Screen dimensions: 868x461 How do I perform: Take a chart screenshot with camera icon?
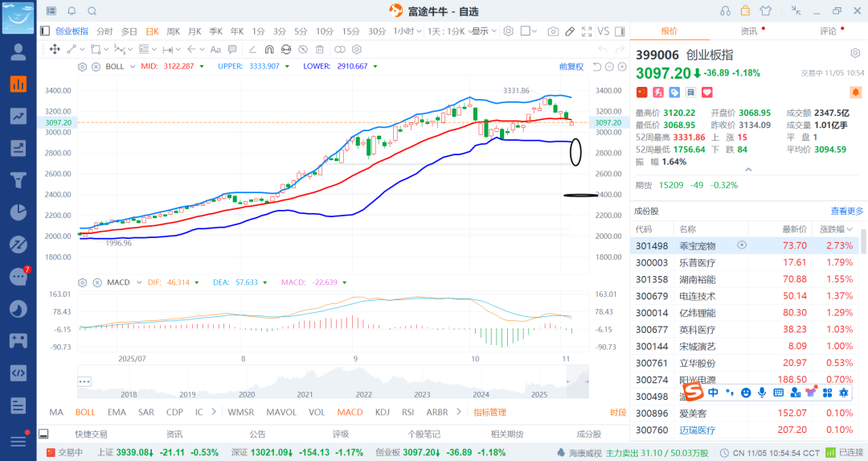553,31
